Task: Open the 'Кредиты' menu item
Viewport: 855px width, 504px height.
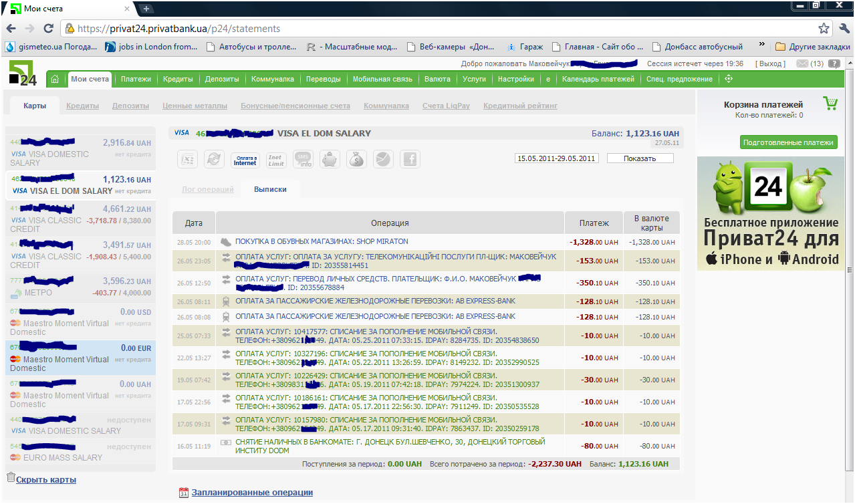Action: tap(178, 79)
